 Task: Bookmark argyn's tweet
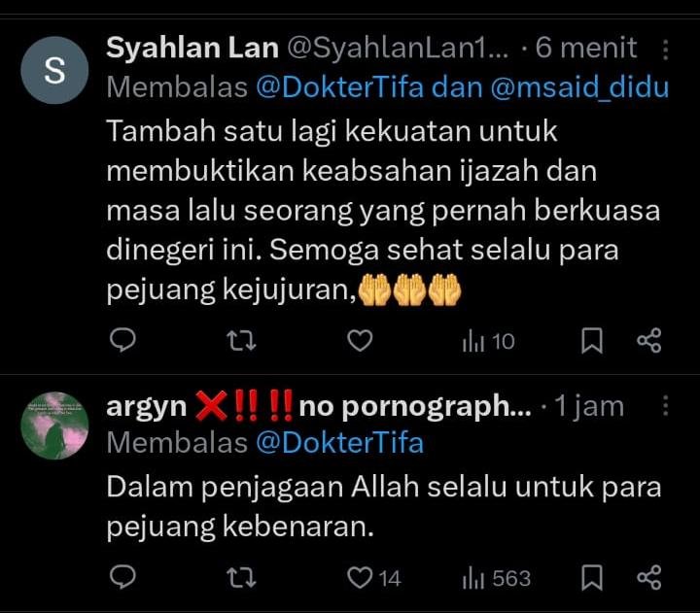pos(592,578)
